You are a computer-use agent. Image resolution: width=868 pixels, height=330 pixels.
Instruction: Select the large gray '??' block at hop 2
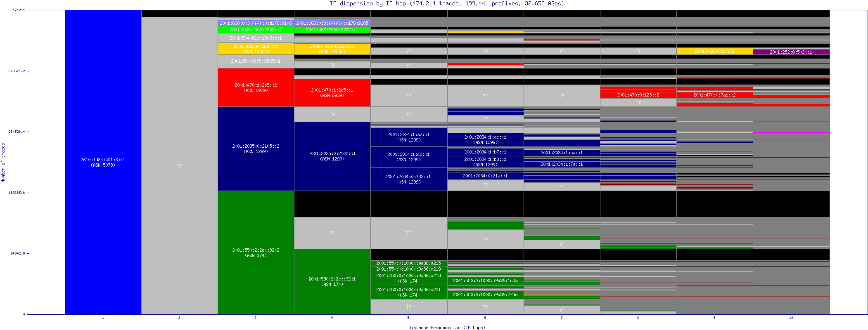click(x=180, y=165)
